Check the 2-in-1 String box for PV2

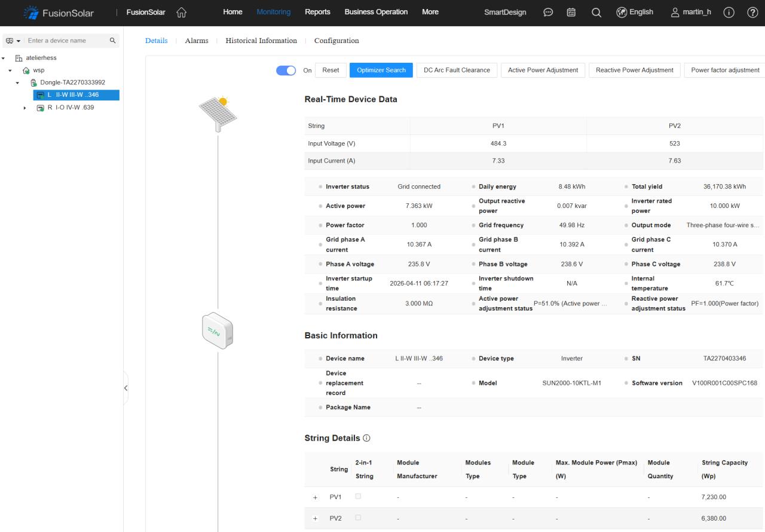click(358, 518)
